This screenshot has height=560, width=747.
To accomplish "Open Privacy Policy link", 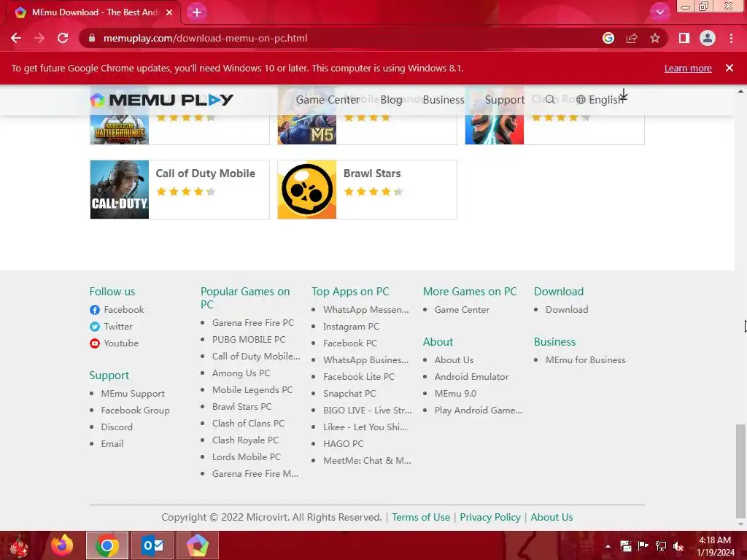I will tap(489, 517).
